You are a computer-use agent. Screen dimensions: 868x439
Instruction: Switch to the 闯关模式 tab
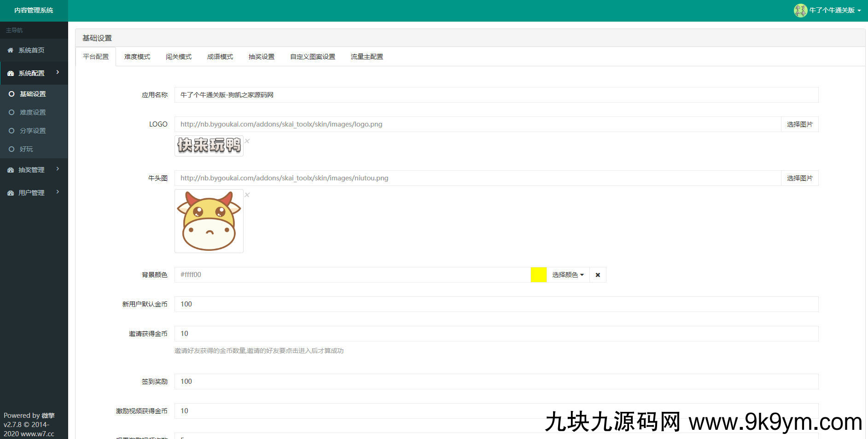point(179,57)
